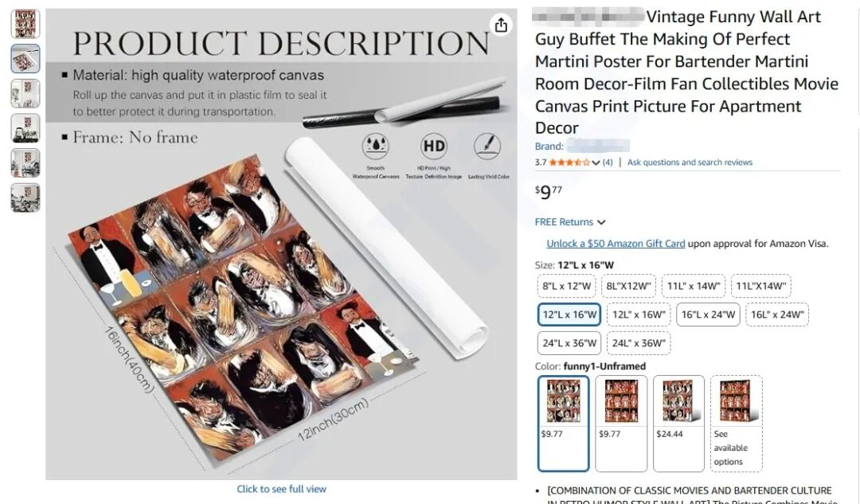Click the share icon on product image
860x504 pixels.
pos(501,25)
